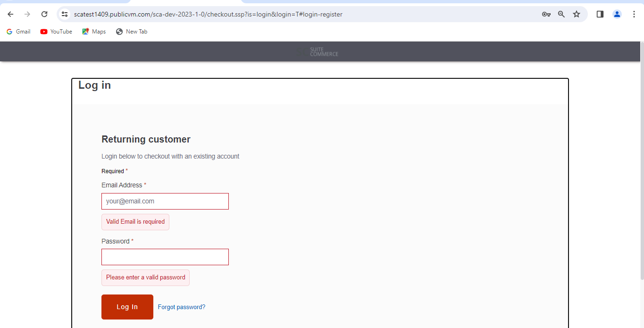Reload the current page
The height and width of the screenshot is (328, 644).
44,14
